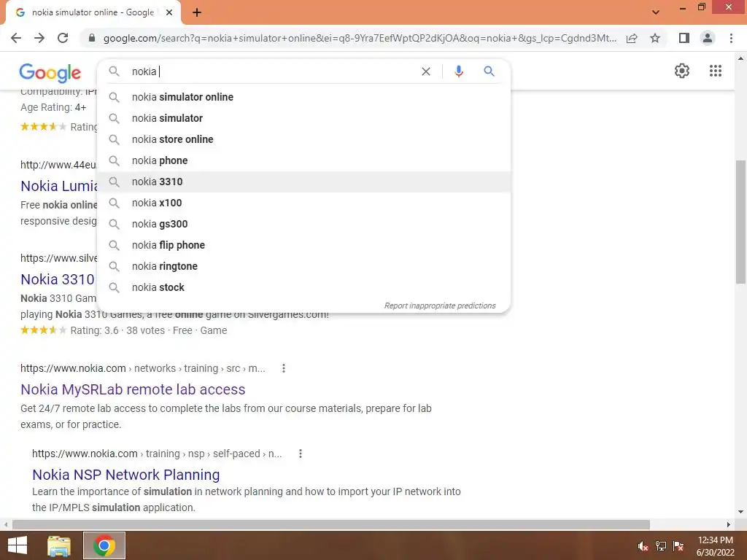747x560 pixels.
Task: Open the taskbar clock showing 12:34 PM
Action: 715,546
